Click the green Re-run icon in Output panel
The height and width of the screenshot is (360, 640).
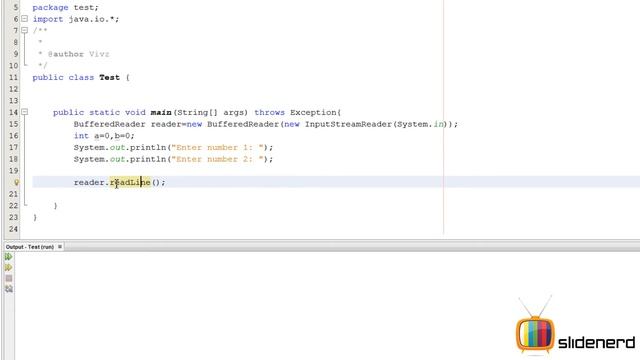[x=8, y=257]
